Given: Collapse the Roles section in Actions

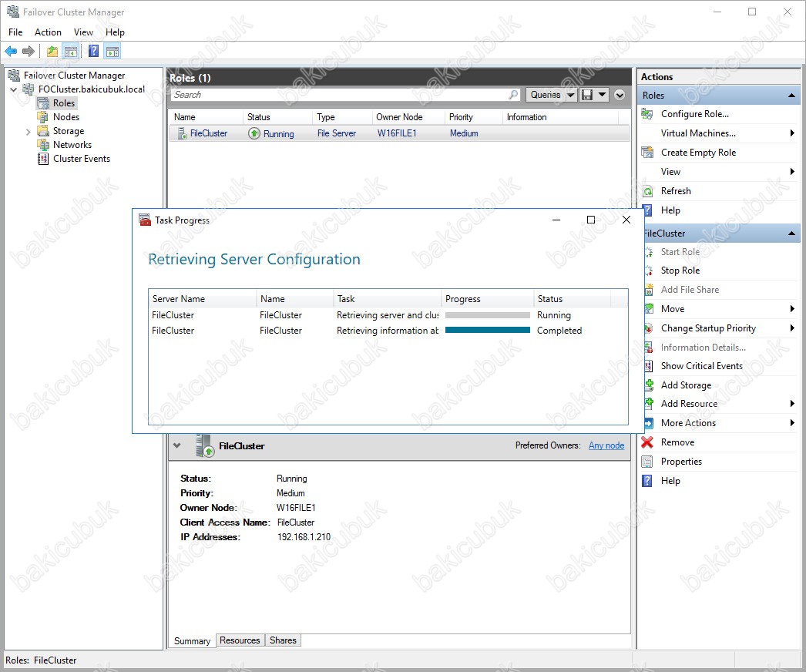Looking at the screenshot, I should [x=791, y=95].
